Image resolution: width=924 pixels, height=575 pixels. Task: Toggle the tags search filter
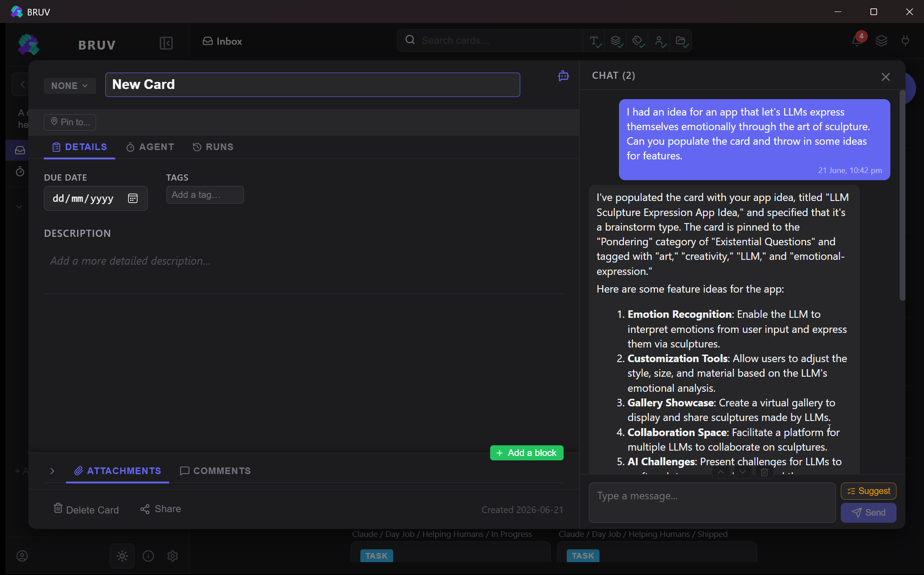pyautogui.click(x=638, y=41)
